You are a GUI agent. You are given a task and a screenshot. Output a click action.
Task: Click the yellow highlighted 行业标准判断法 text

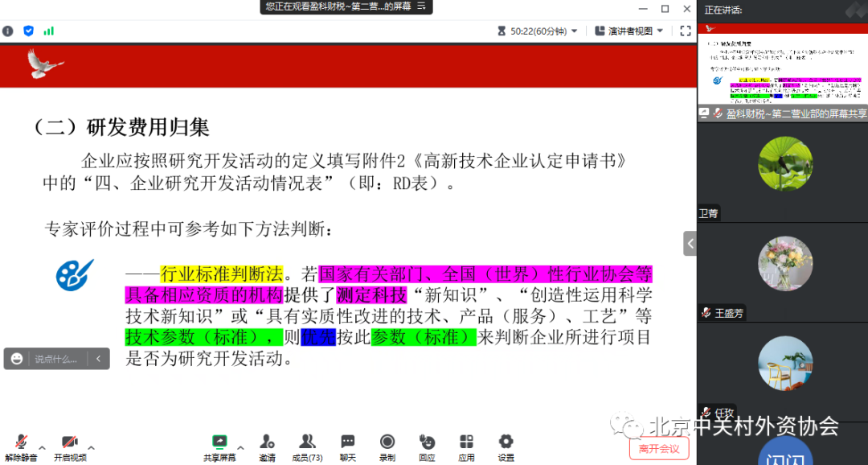click(x=222, y=274)
